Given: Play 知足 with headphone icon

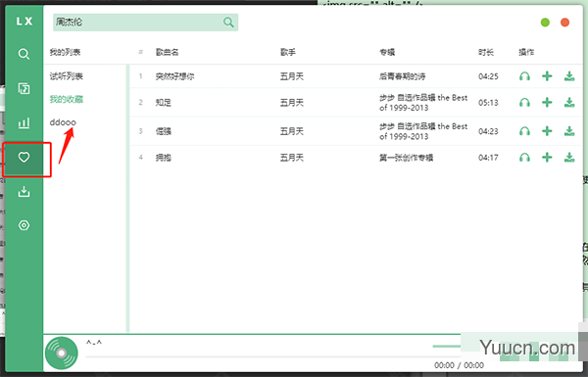Looking at the screenshot, I should pyautogui.click(x=524, y=102).
